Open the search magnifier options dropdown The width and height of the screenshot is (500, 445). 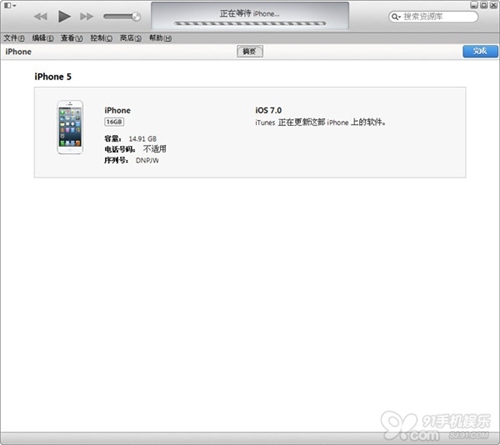[396, 17]
